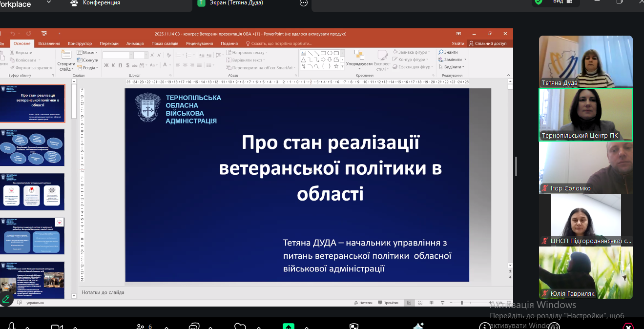The height and width of the screenshot is (329, 644).
Task: Open the Animation (Анімація) ribbon tab
Action: click(135, 43)
